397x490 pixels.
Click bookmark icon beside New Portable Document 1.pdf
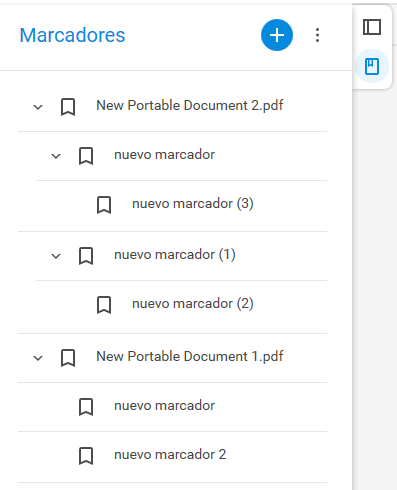point(68,358)
